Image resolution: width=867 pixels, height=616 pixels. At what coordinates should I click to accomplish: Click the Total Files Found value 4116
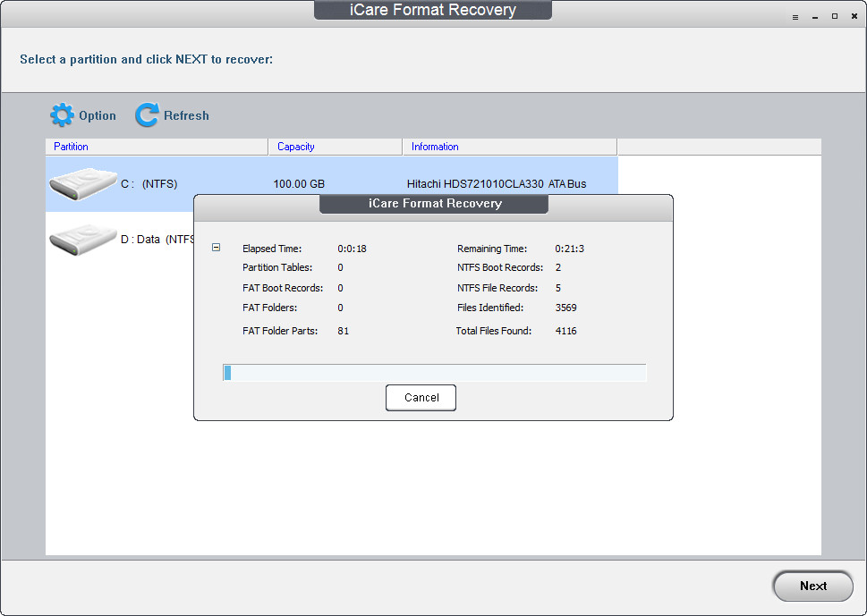coord(566,331)
